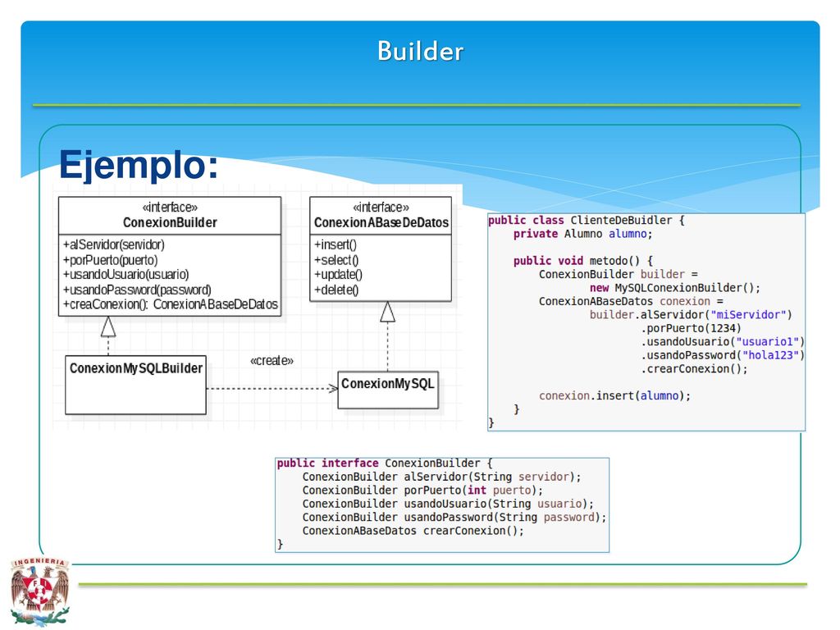Click 'usandoPassword(String password);' declaration

coord(454,517)
